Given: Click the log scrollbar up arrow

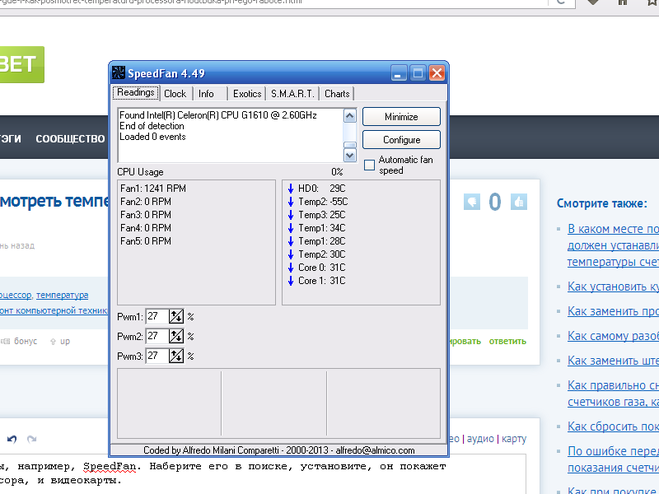Looking at the screenshot, I should click(x=350, y=116).
